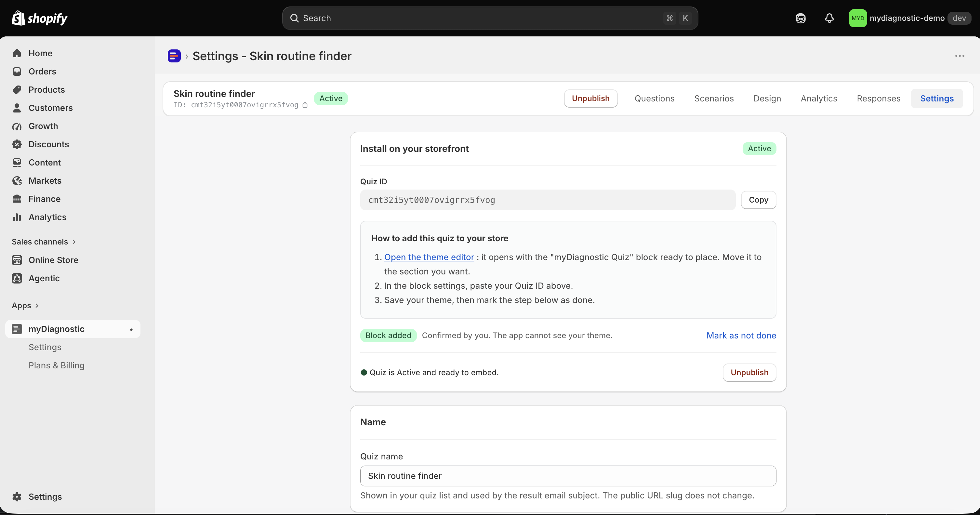Screen dimensions: 980x515
Task: Open the Sidekick assistant icon in top bar
Action: (801, 18)
